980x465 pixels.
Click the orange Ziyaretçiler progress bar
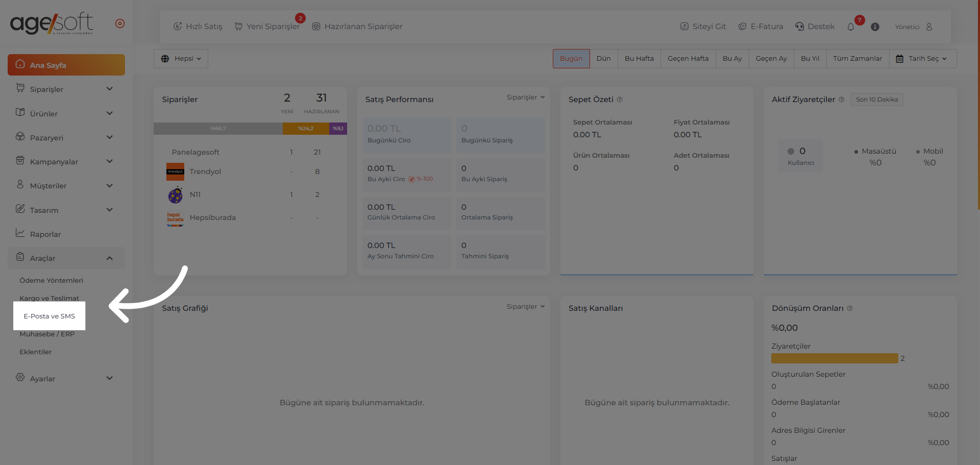[x=834, y=358]
